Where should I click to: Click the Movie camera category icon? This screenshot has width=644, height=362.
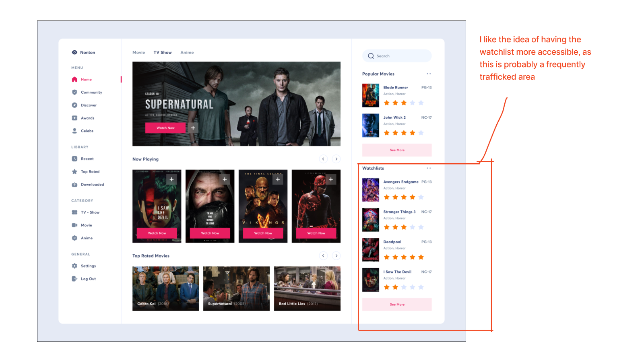[74, 225]
